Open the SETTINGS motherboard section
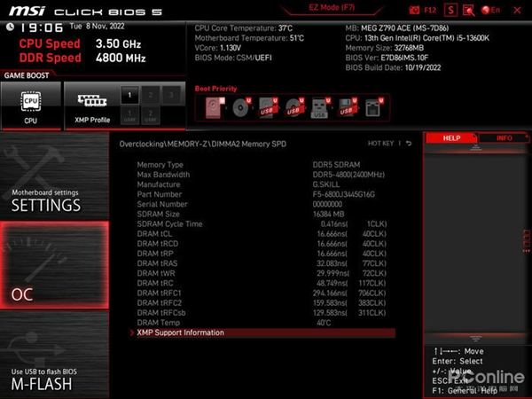Screen dimensions: 532x399 pyautogui.click(x=54, y=176)
